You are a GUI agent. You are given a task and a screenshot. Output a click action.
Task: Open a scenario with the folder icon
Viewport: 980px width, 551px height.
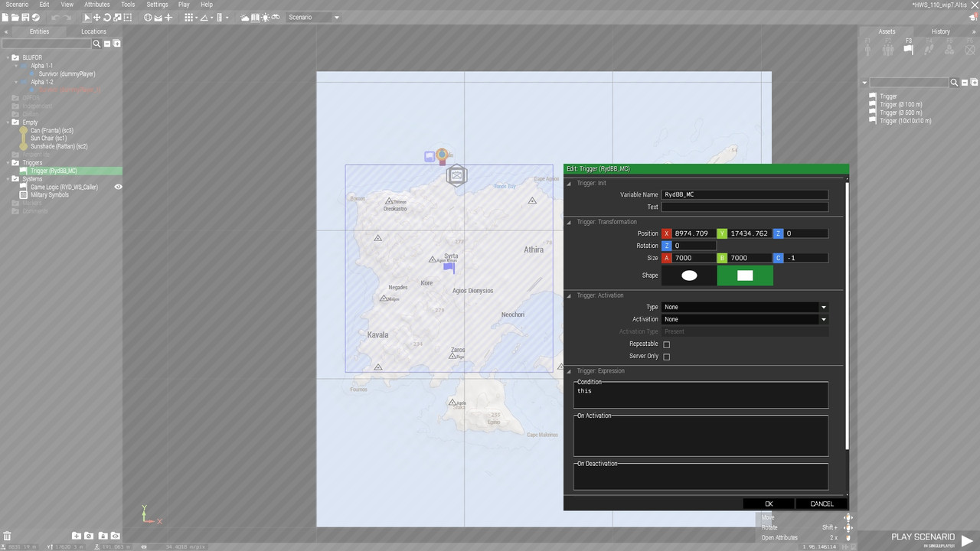click(15, 18)
